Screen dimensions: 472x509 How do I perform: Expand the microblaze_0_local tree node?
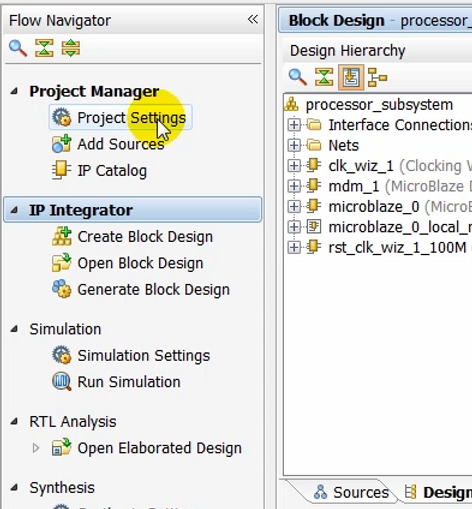coord(294,227)
